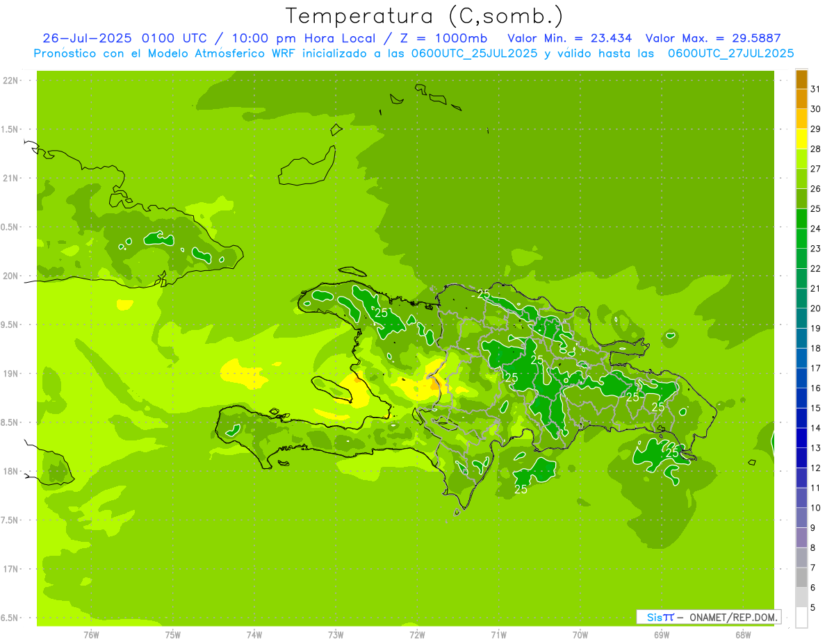Click the '8.5N' latitude label
Image resolution: width=834 pixels, height=644 pixels.
[x=10, y=422]
